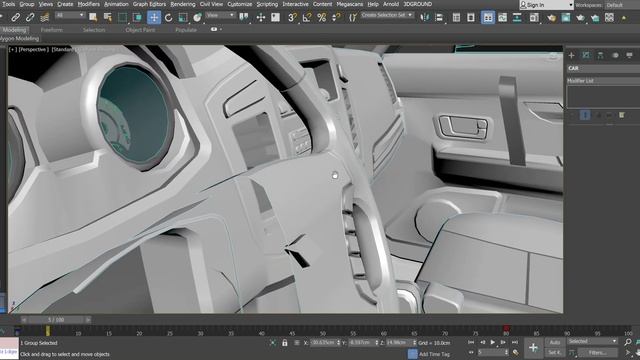Activate the Select and Scale tool
Image resolution: width=640 pixels, height=360 pixels.
[x=183, y=18]
